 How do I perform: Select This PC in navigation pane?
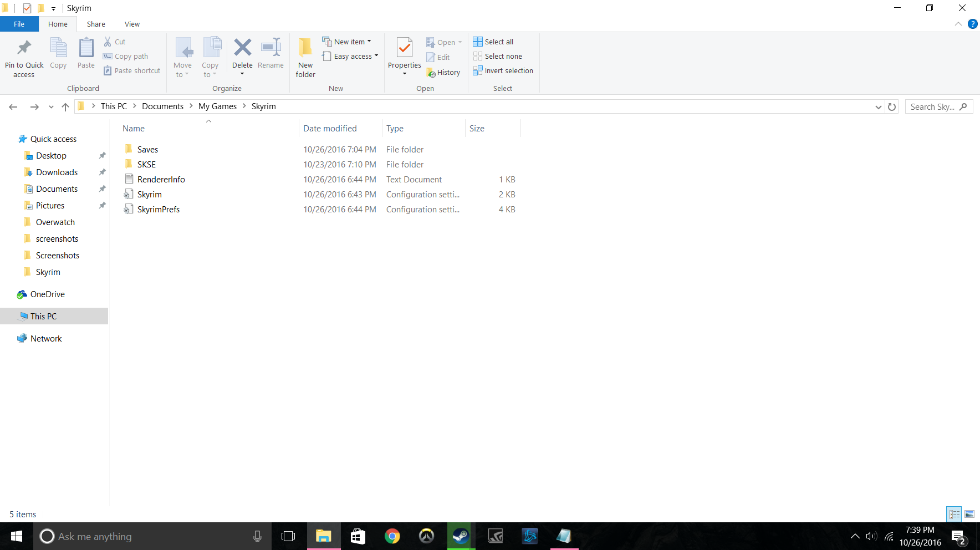tap(54, 316)
